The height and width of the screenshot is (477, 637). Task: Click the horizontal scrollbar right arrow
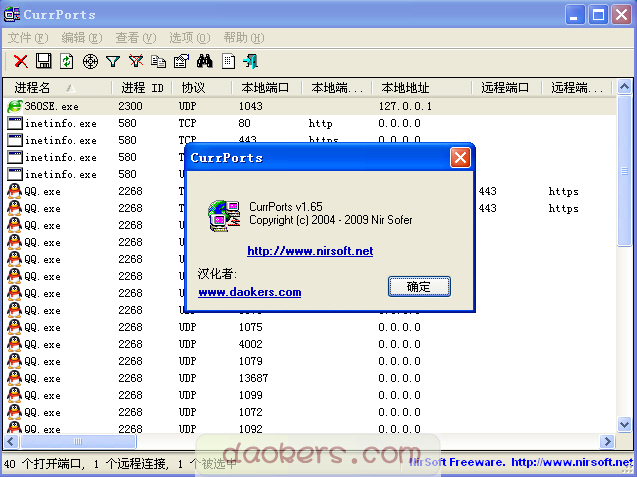tap(607, 441)
